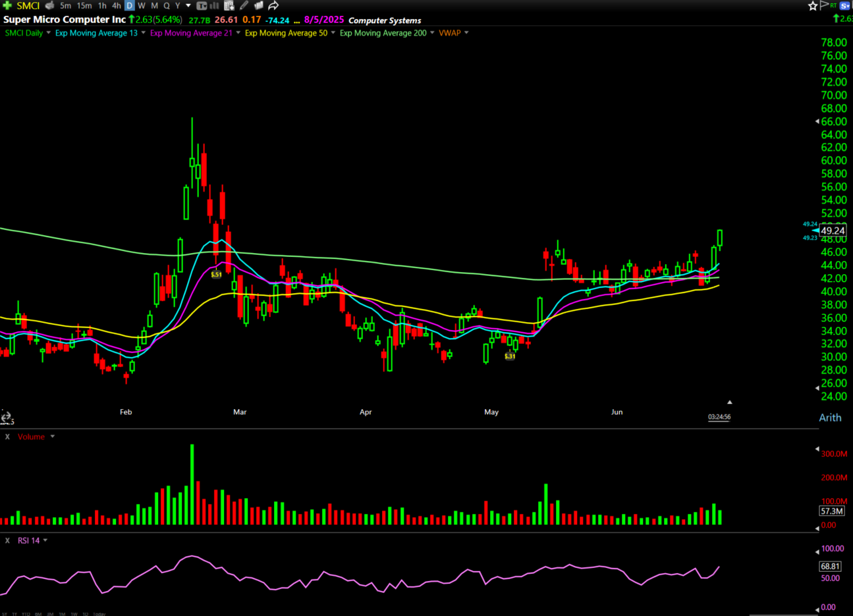Close the RSI 14 pane with its X
Screen dimensions: 853x616
[7, 540]
